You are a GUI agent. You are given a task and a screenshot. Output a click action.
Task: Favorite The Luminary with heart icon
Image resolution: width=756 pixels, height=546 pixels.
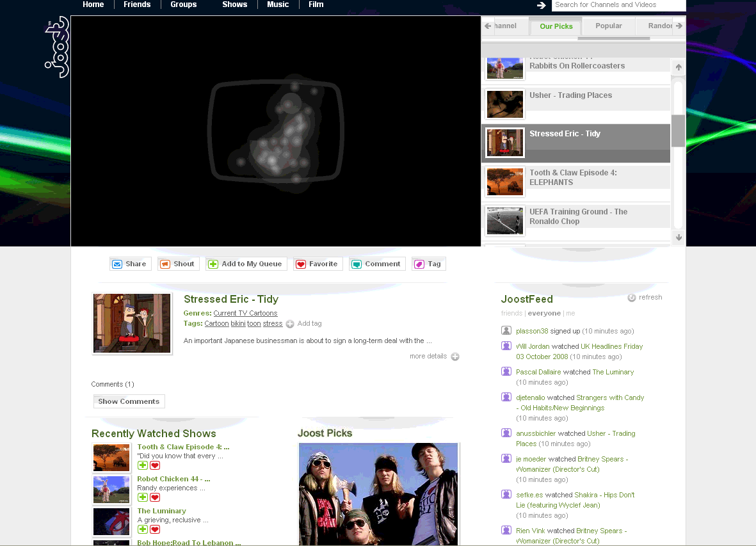(x=155, y=529)
